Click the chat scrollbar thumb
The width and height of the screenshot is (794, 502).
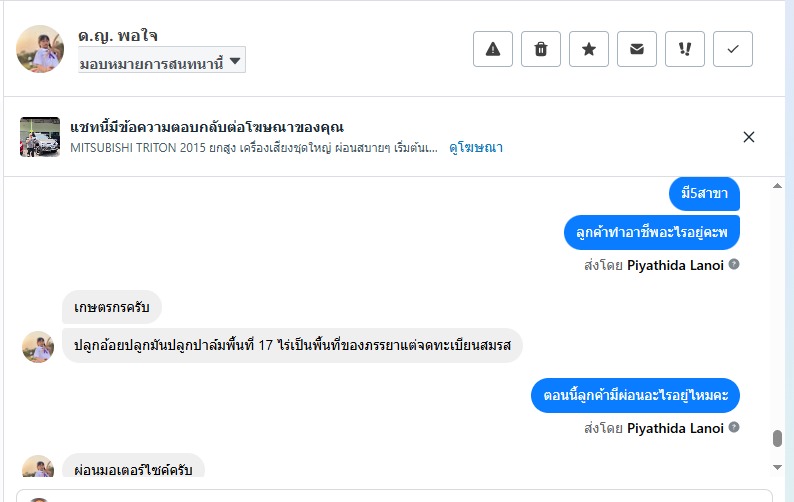tap(777, 440)
